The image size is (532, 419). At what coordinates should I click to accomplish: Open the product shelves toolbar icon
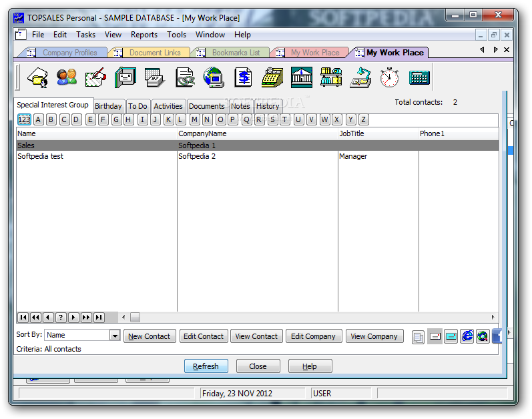[x=331, y=77]
